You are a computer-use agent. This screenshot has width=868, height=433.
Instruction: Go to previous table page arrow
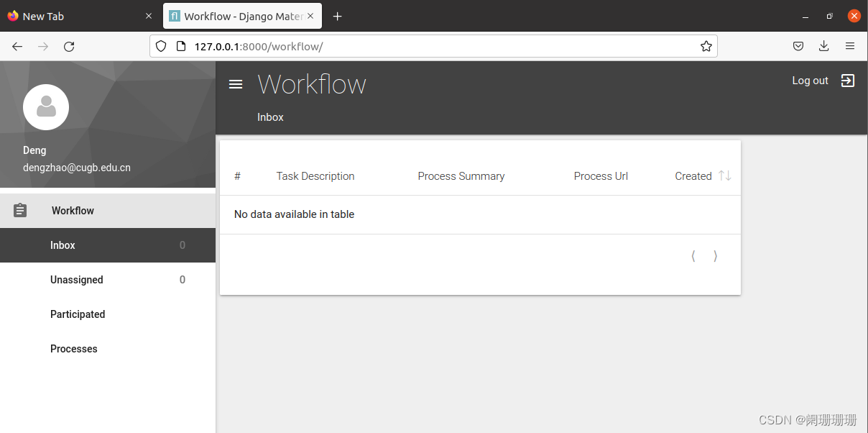click(x=693, y=255)
